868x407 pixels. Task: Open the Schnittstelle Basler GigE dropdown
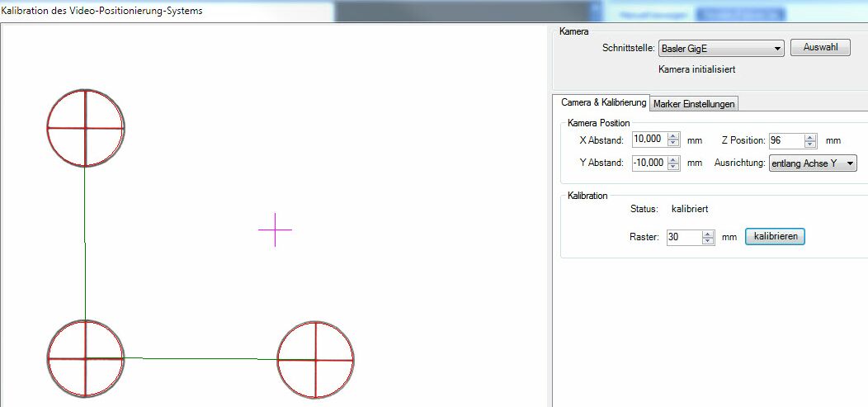coord(720,50)
